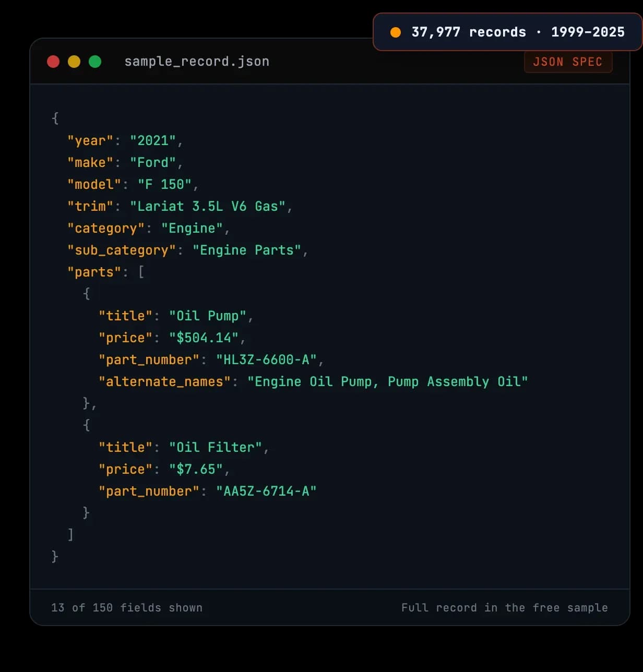Click the red close dot in the title bar
The height and width of the screenshot is (672, 643).
click(53, 62)
